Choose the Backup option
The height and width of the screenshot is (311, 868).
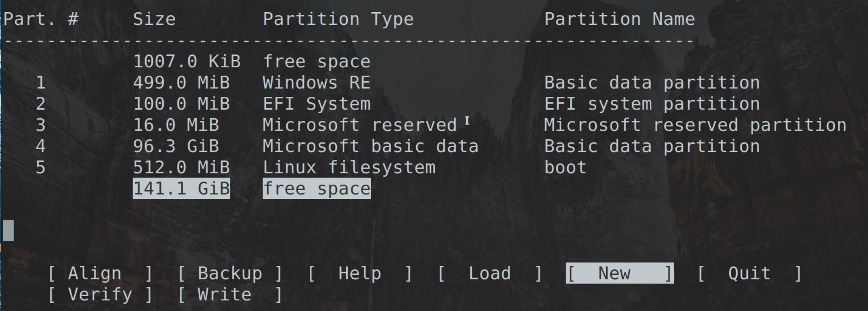click(230, 273)
